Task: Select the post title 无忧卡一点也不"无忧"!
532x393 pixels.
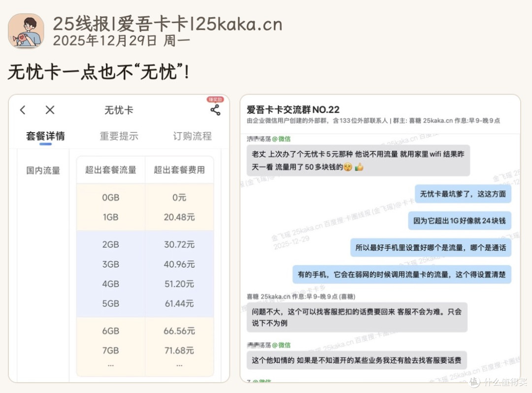Action: (x=99, y=72)
